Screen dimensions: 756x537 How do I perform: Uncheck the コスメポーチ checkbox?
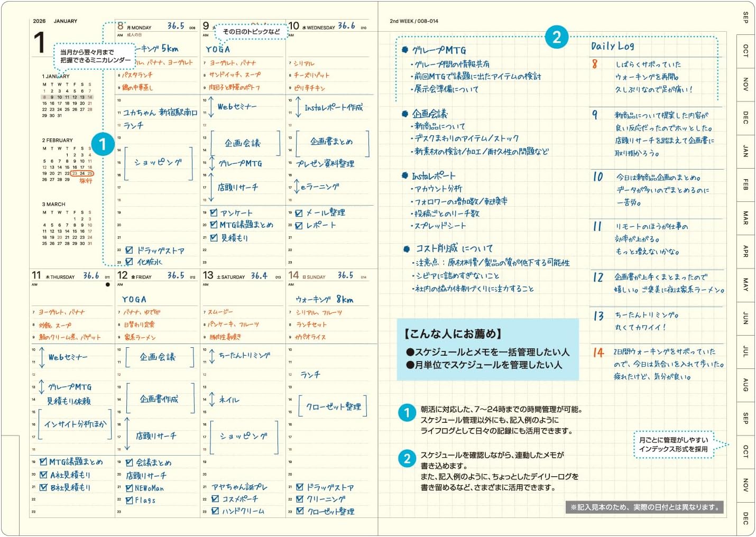(215, 498)
